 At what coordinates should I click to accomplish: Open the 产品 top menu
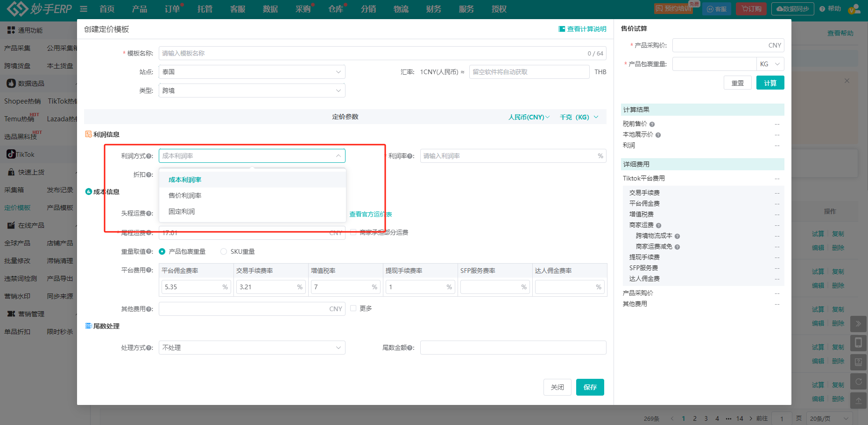[x=140, y=9]
